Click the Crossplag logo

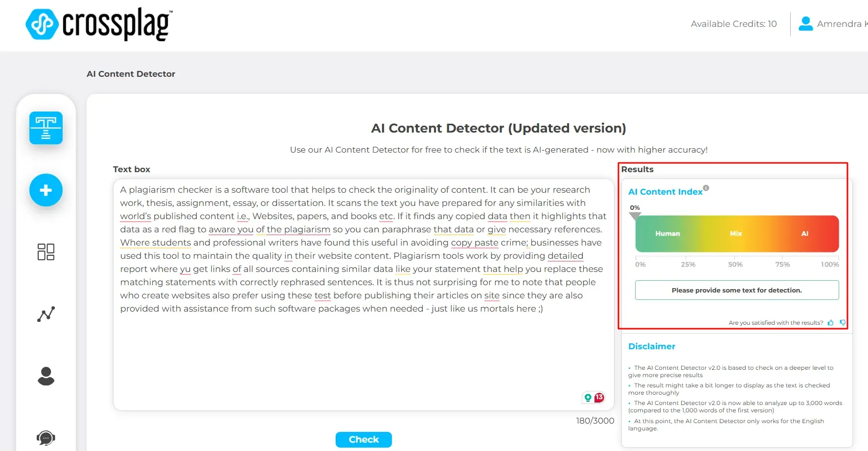coord(99,24)
